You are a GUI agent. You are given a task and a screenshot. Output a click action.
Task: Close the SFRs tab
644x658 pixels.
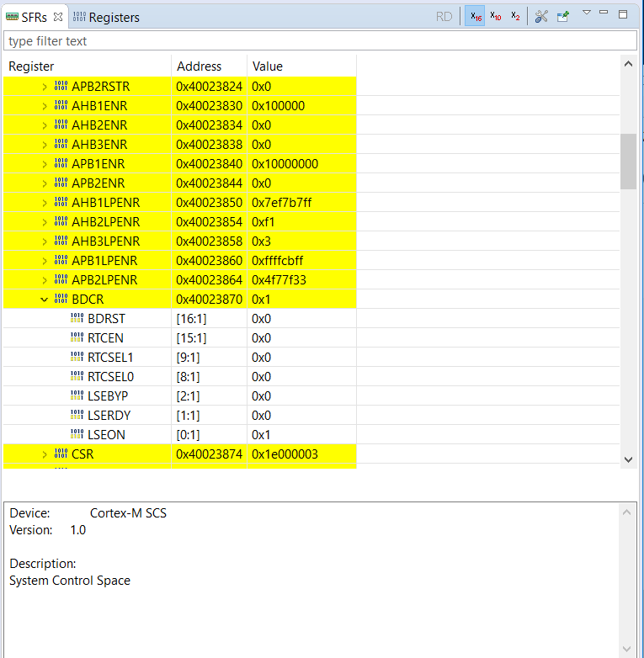point(58,17)
